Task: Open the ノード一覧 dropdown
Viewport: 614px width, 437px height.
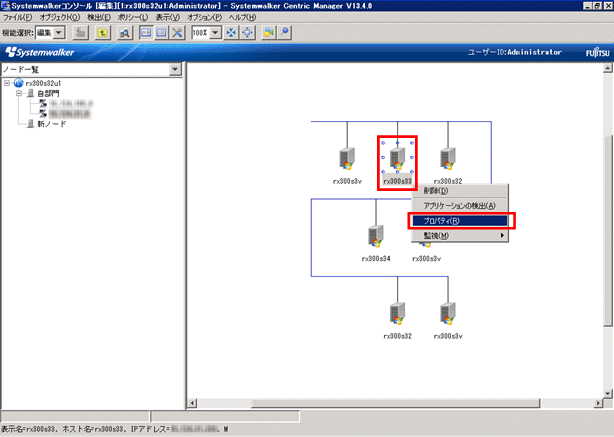Action: [x=175, y=69]
